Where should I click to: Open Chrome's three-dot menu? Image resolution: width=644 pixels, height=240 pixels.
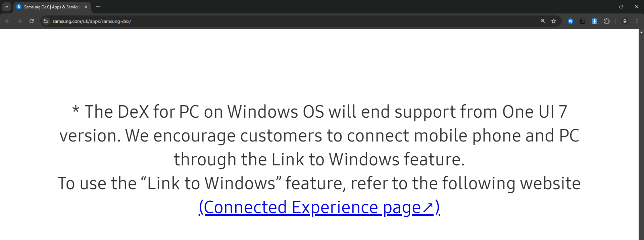pos(637,21)
